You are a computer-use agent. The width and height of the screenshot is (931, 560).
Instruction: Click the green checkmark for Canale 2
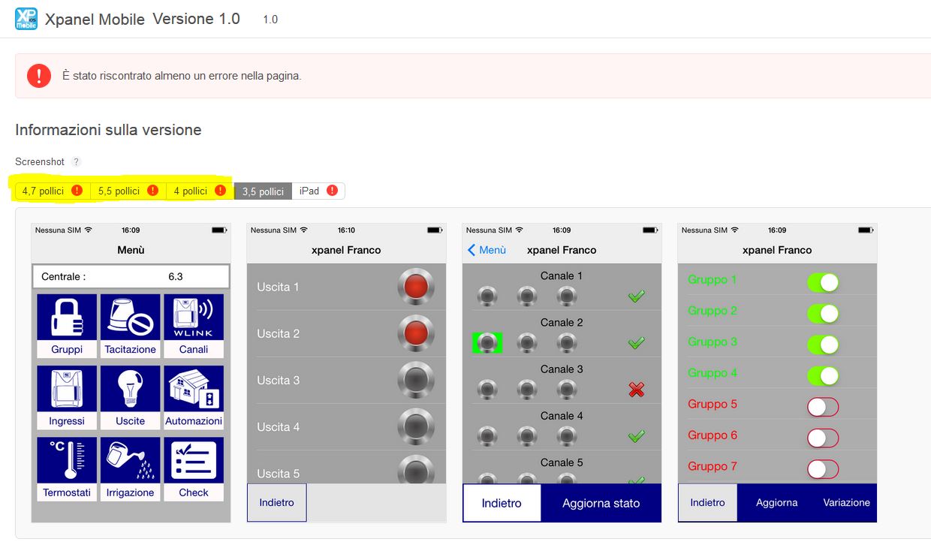pyautogui.click(x=637, y=343)
